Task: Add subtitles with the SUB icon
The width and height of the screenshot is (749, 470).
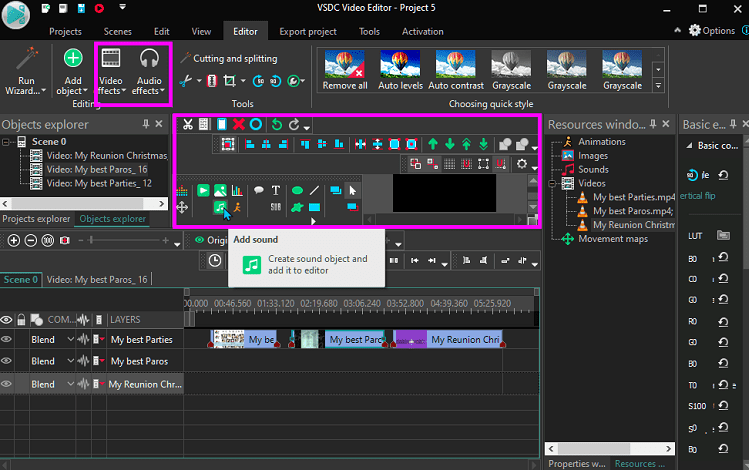Action: coord(276,207)
